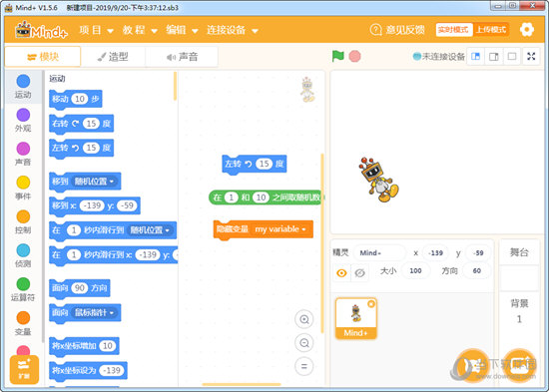Click the Mind+ logo
The image size is (549, 392).
click(41, 30)
